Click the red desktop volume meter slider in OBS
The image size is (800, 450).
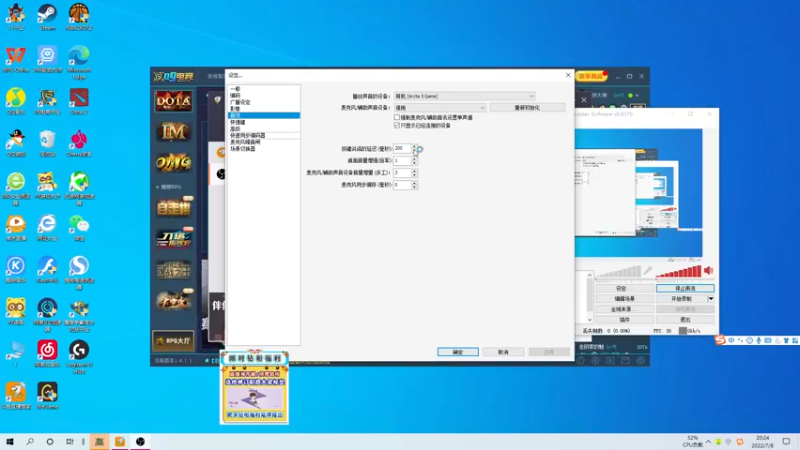click(679, 271)
